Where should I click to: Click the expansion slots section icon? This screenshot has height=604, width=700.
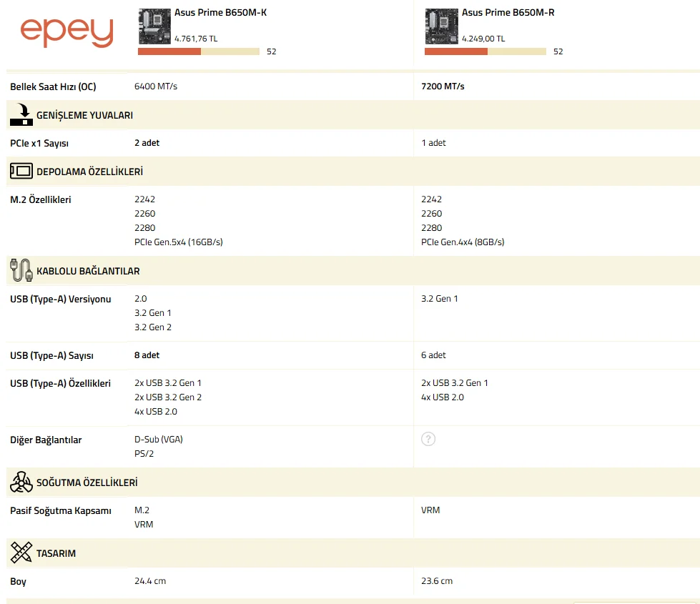21,115
